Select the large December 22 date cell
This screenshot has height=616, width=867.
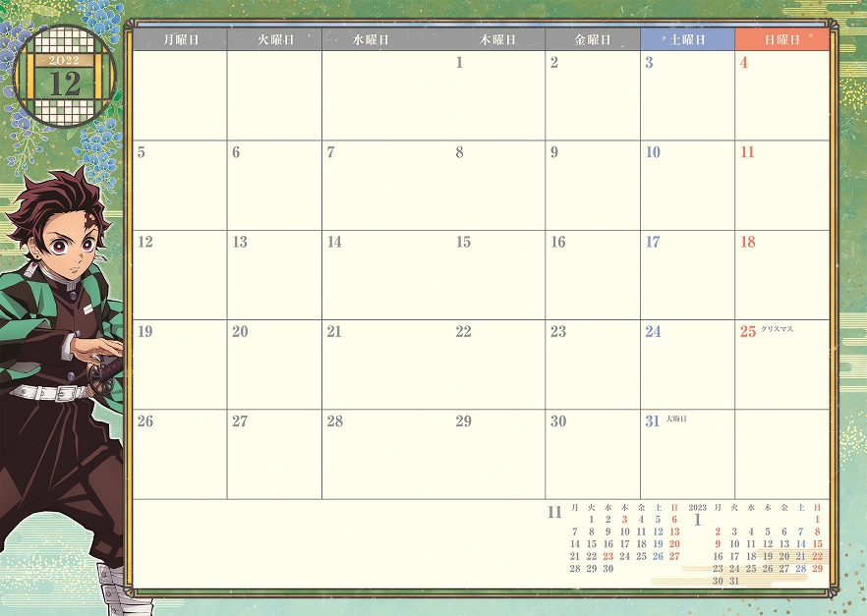pyautogui.click(x=497, y=364)
